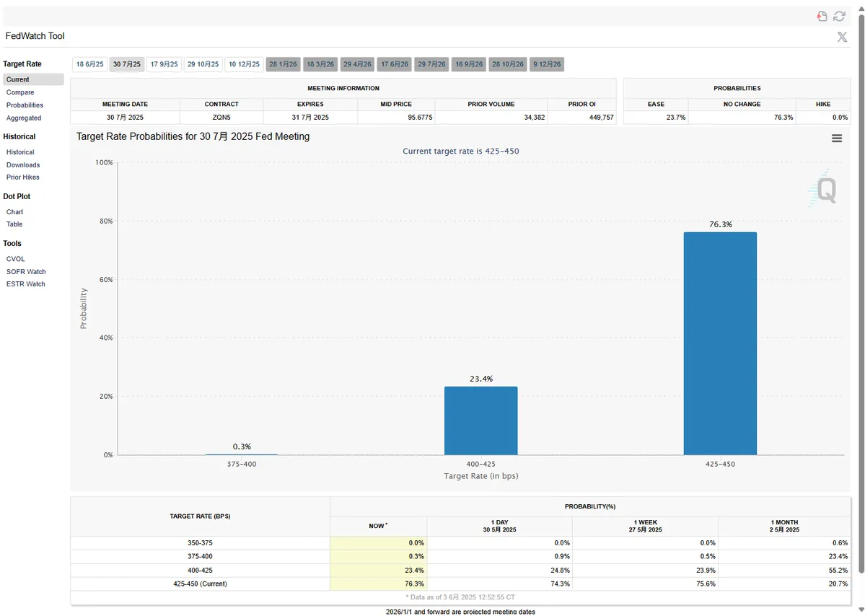Open SOFR Watch tool link
Image resolution: width=865 pixels, height=616 pixels.
pyautogui.click(x=26, y=272)
